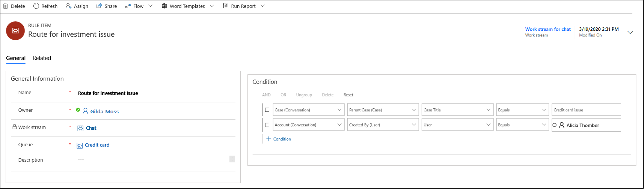Click the Refresh icon in toolbar
644x189 pixels.
point(36,6)
